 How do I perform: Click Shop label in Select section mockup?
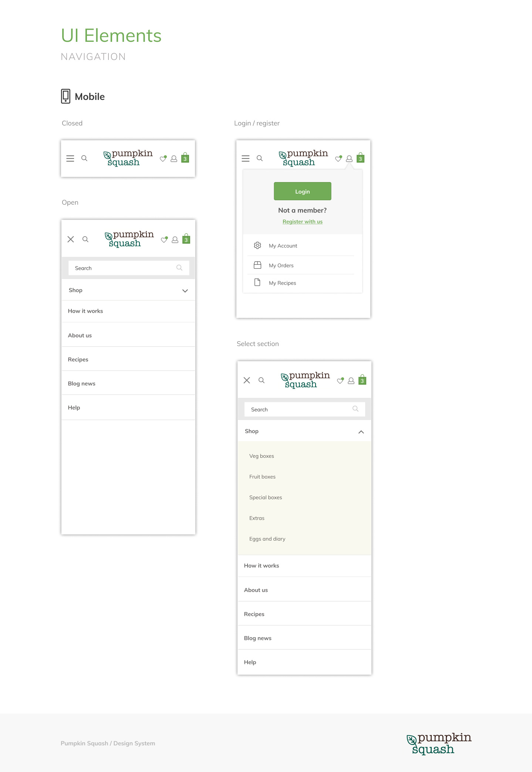point(252,431)
